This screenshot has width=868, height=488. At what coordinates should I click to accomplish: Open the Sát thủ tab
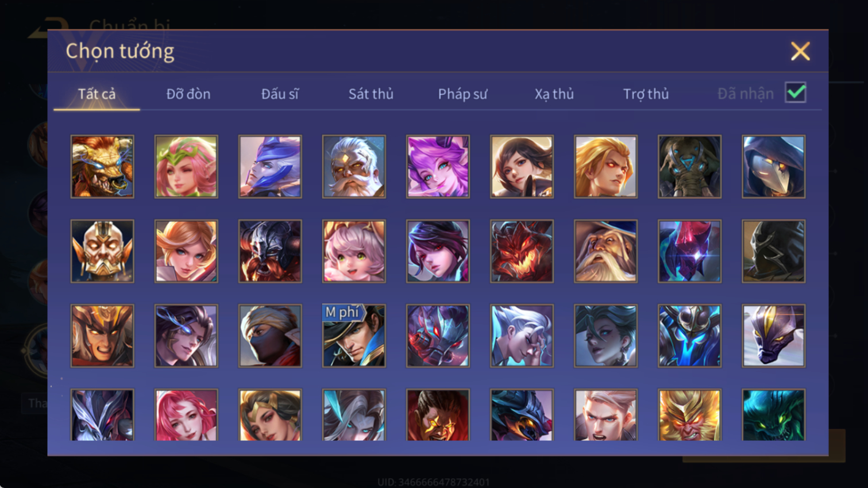(x=371, y=94)
